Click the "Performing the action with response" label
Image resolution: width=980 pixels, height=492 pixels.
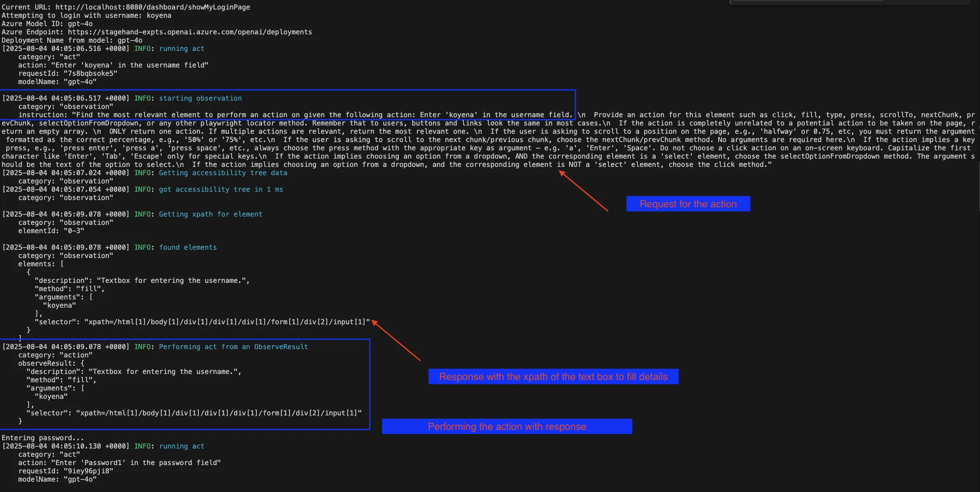(x=507, y=427)
